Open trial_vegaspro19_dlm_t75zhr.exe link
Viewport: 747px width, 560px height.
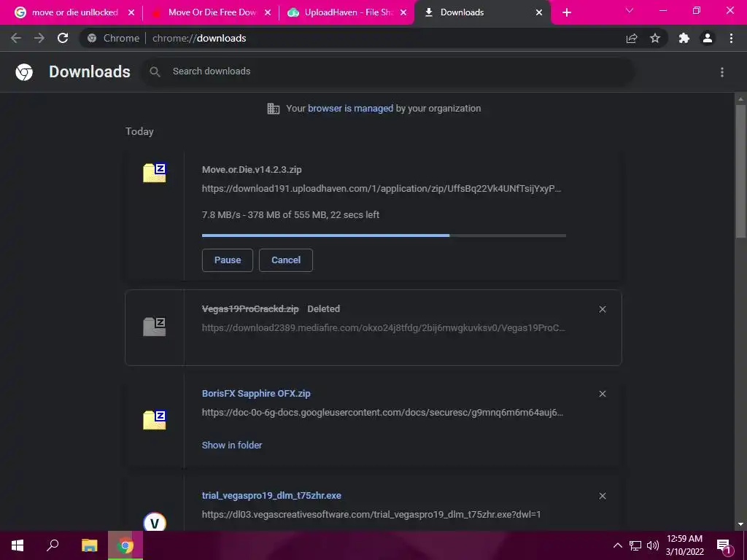point(271,496)
